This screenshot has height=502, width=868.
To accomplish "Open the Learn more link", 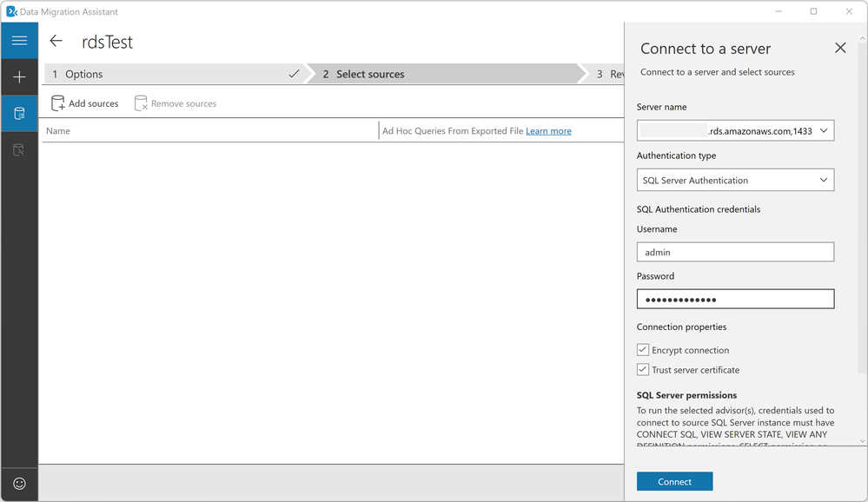I will tap(548, 131).
